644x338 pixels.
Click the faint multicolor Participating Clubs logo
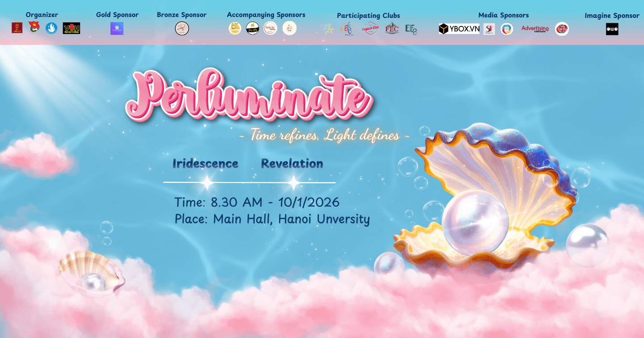327,29
